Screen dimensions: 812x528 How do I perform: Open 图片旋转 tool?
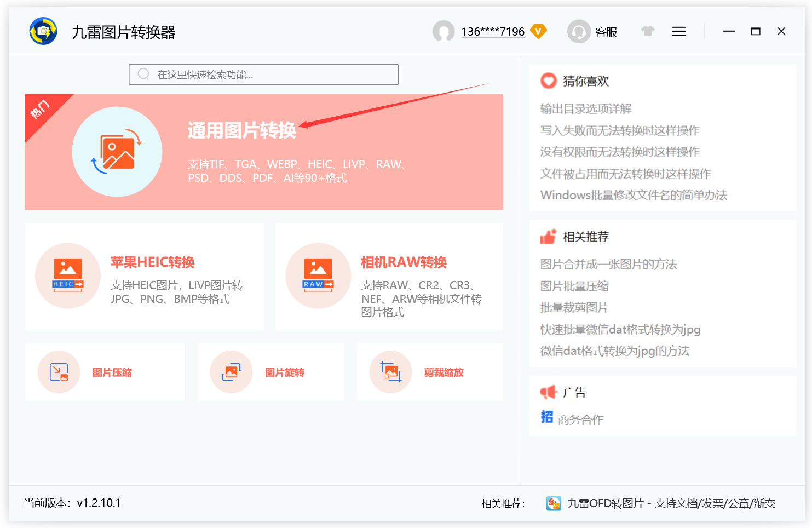click(x=285, y=372)
